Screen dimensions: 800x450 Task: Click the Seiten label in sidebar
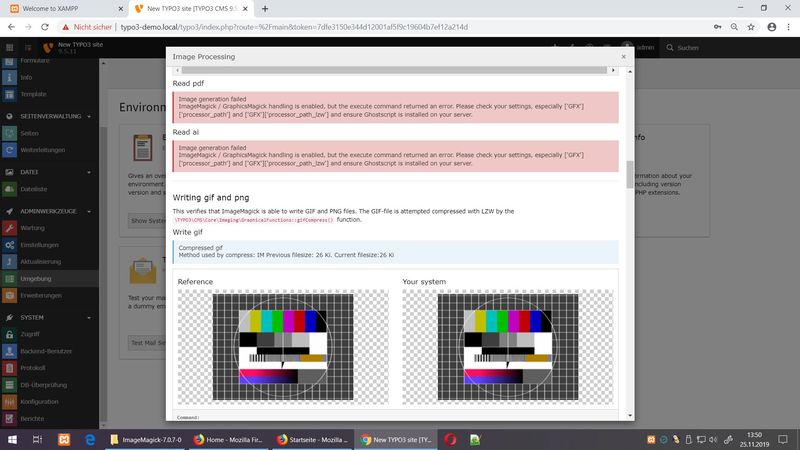tap(30, 133)
